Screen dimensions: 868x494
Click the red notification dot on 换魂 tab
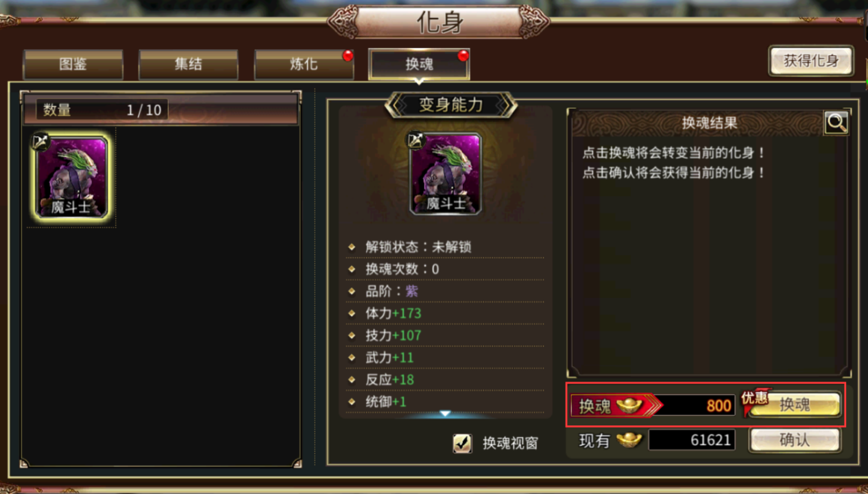[x=463, y=55]
